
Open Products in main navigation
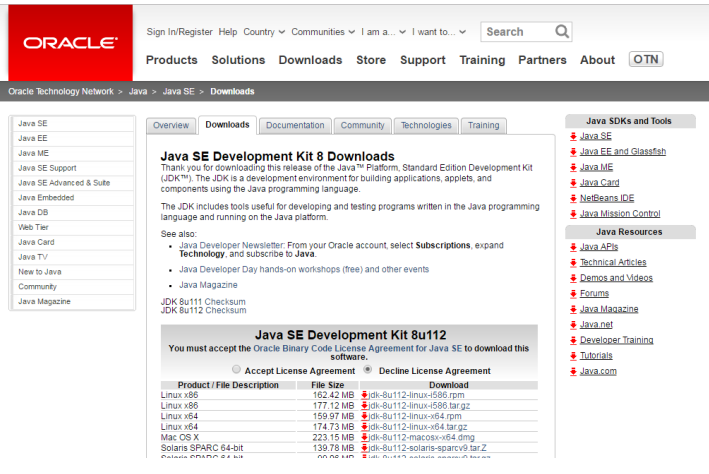(172, 60)
